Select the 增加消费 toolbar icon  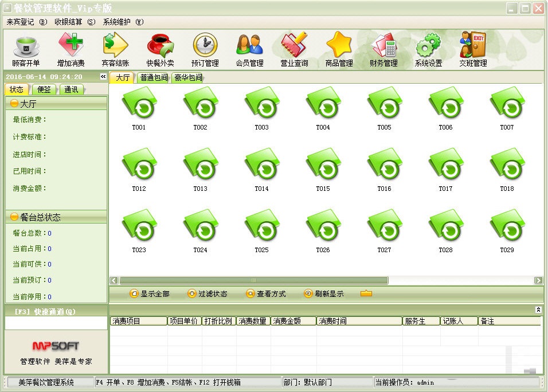point(71,50)
